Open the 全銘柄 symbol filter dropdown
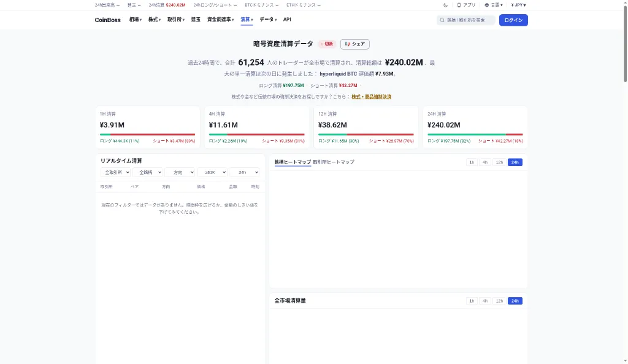This screenshot has width=628, height=364. [x=147, y=172]
